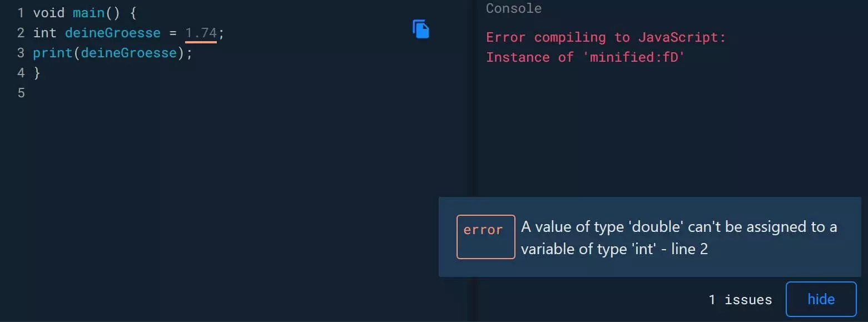The width and height of the screenshot is (868, 322).
Task: Click the closing brace on line 4
Action: pos(37,73)
